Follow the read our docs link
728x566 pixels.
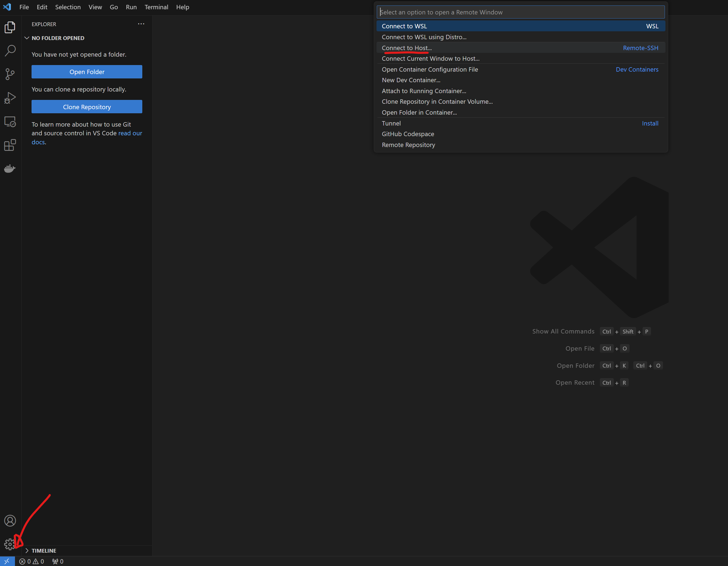130,133
